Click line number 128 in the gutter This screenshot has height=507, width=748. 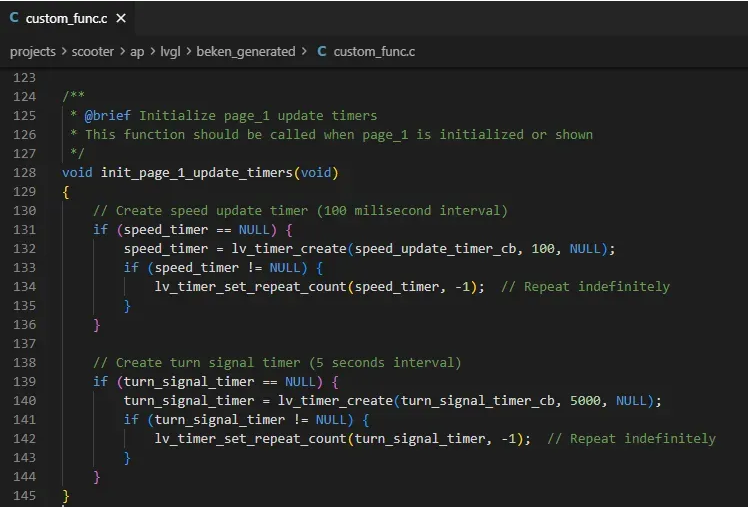23,172
